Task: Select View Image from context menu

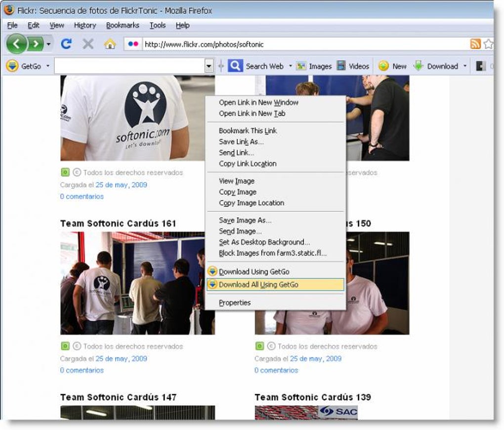Action: click(x=275, y=181)
